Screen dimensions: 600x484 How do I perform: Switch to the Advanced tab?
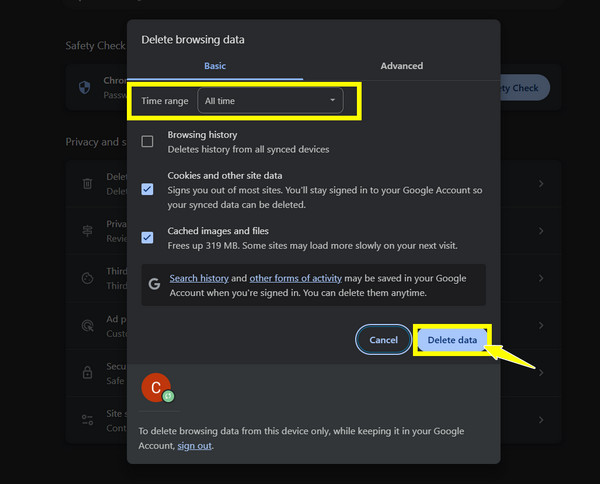401,66
